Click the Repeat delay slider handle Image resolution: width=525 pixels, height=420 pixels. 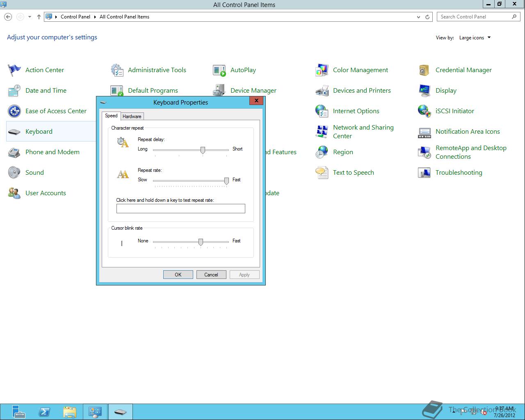[203, 151]
